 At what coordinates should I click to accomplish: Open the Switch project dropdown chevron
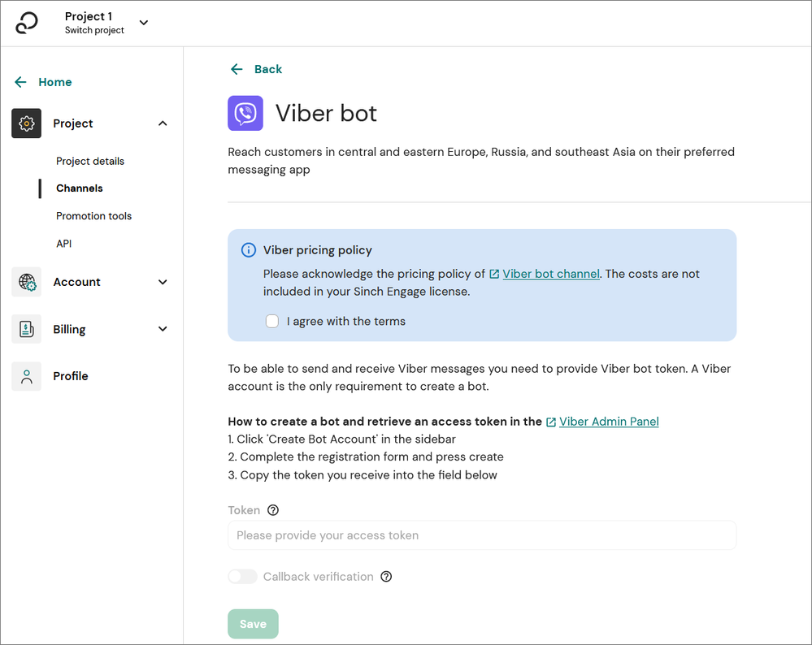pyautogui.click(x=144, y=22)
